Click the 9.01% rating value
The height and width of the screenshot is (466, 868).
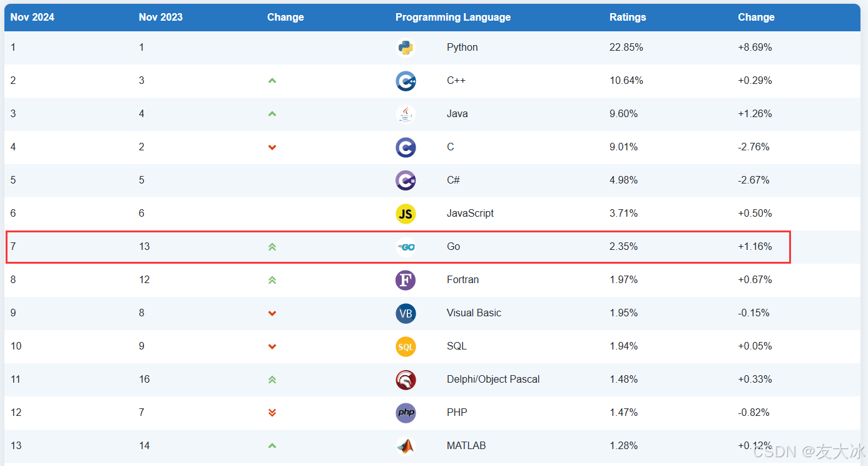(624, 147)
